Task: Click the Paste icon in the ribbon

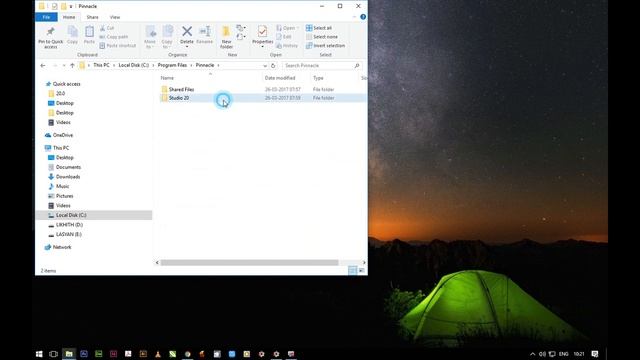Action: point(89,31)
